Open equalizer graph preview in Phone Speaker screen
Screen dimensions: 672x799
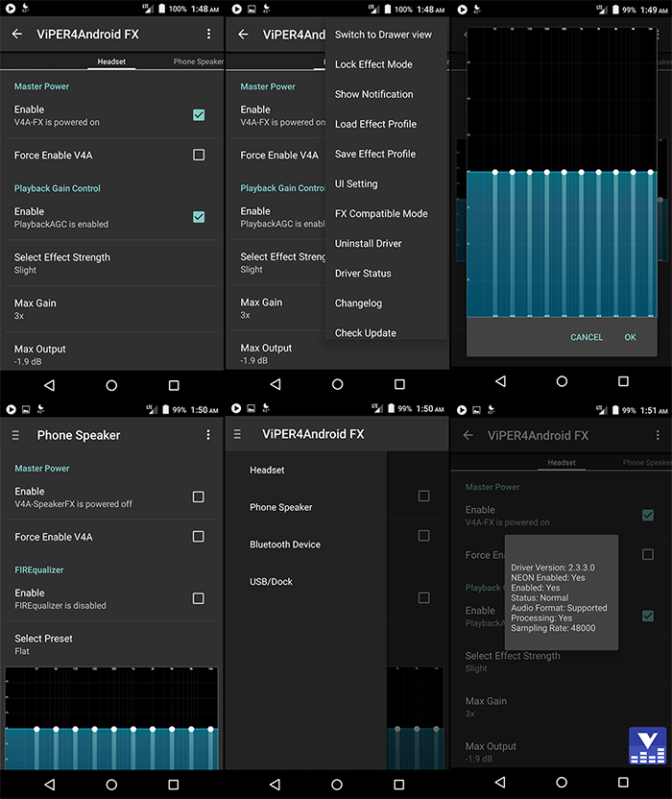click(111, 718)
